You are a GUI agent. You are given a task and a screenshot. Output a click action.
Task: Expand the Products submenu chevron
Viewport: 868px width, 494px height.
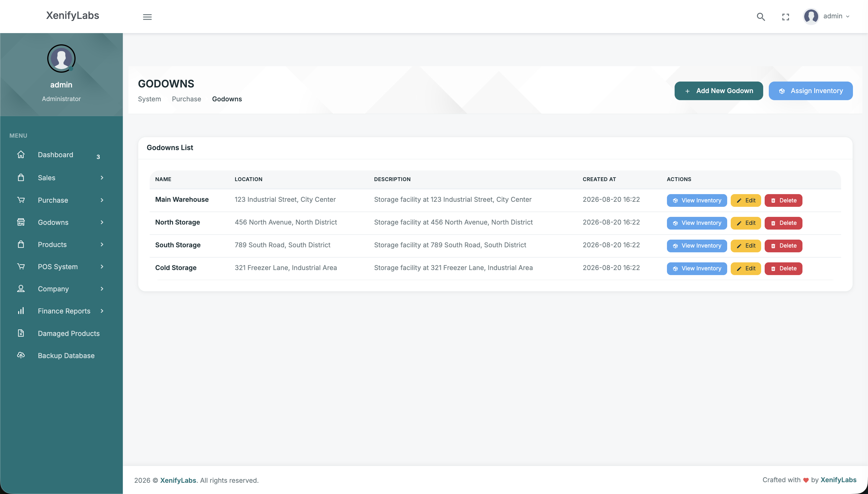(102, 244)
